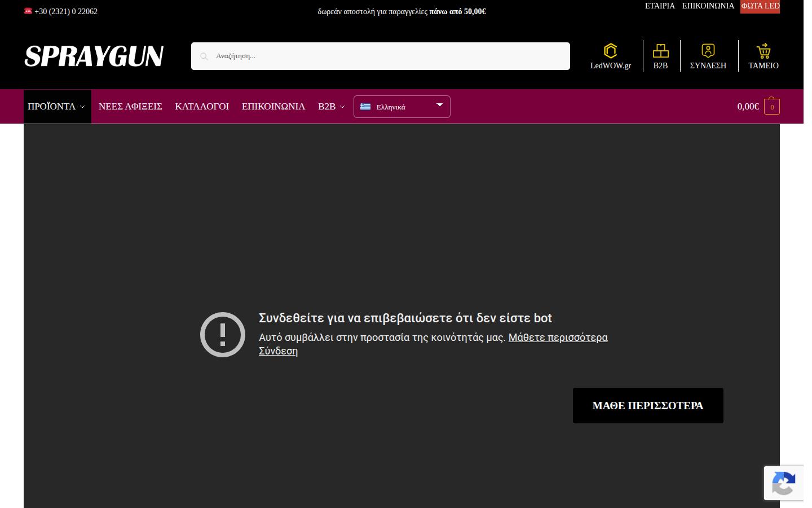Open ΝΕΕΣ ΑΦΙΞΕΙΣ menu item
This screenshot has width=812, height=508.
point(130,106)
